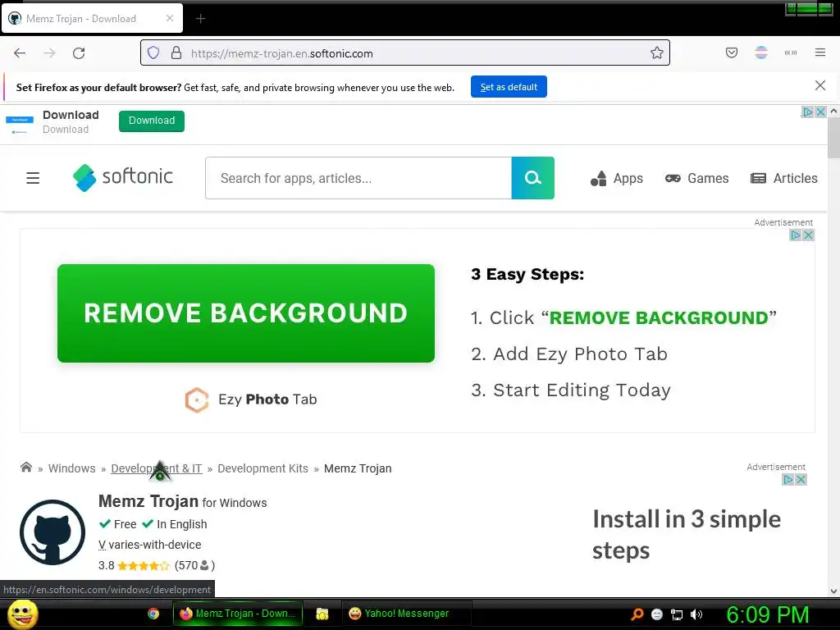This screenshot has height=630, width=840.
Task: Save page to Pocket
Action: click(731, 52)
